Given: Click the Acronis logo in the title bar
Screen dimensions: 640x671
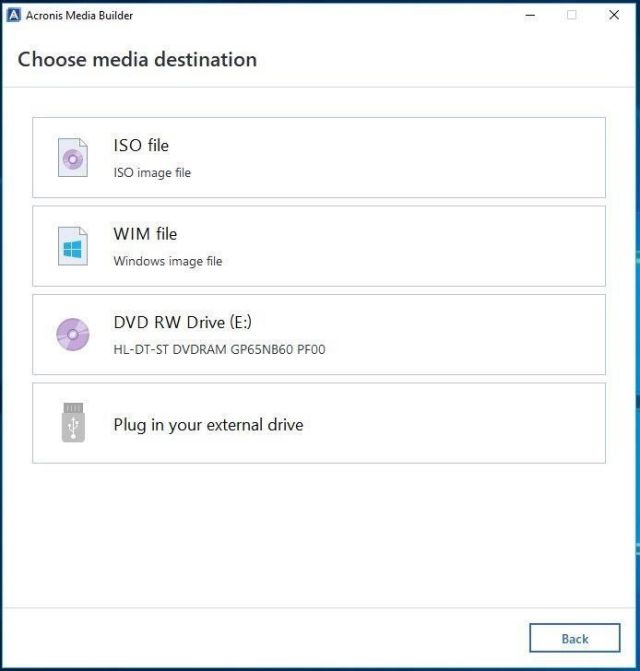Looking at the screenshot, I should click(14, 15).
